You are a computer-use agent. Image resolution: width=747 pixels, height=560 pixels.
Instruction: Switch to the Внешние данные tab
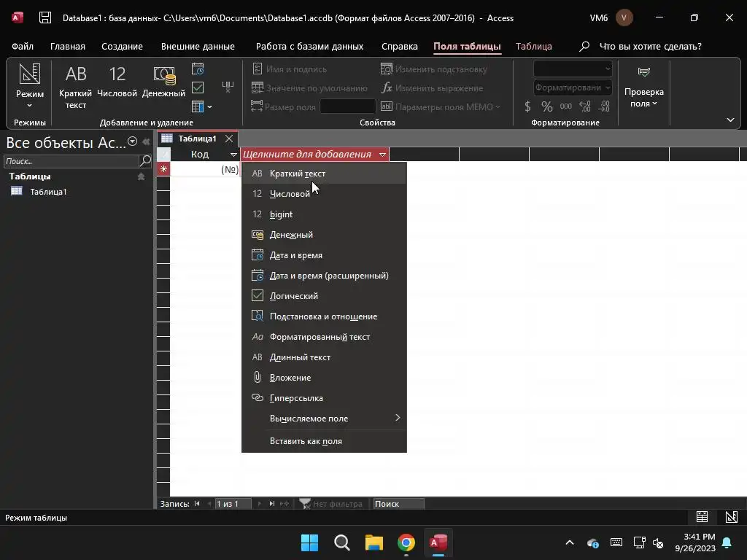[x=198, y=46]
